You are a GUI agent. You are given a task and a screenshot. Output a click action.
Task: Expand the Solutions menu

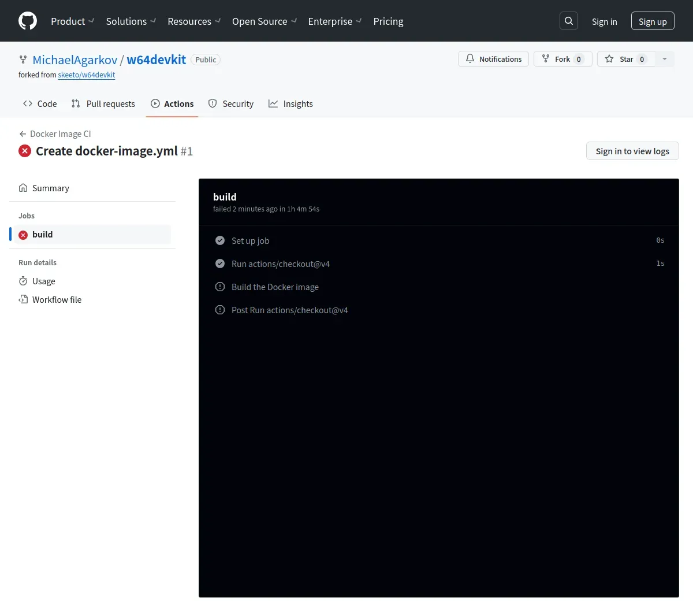[131, 21]
